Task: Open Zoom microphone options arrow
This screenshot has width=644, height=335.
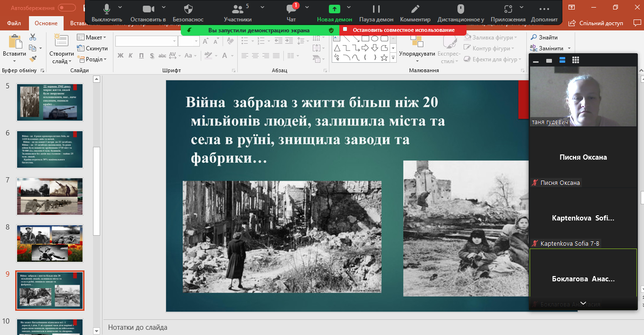Action: pos(120,8)
